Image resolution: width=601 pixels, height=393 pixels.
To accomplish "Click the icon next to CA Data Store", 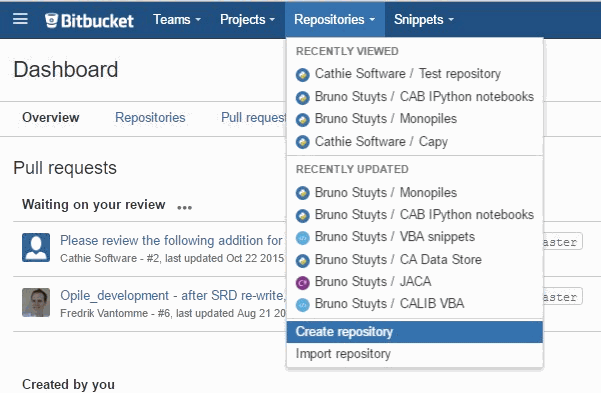I will [x=302, y=260].
